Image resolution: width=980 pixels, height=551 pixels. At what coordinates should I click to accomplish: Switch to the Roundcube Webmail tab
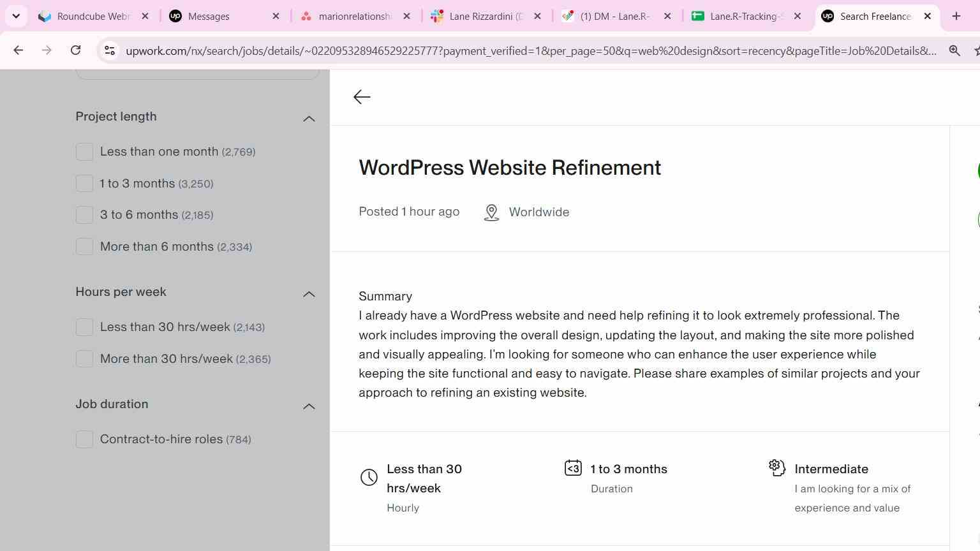93,16
